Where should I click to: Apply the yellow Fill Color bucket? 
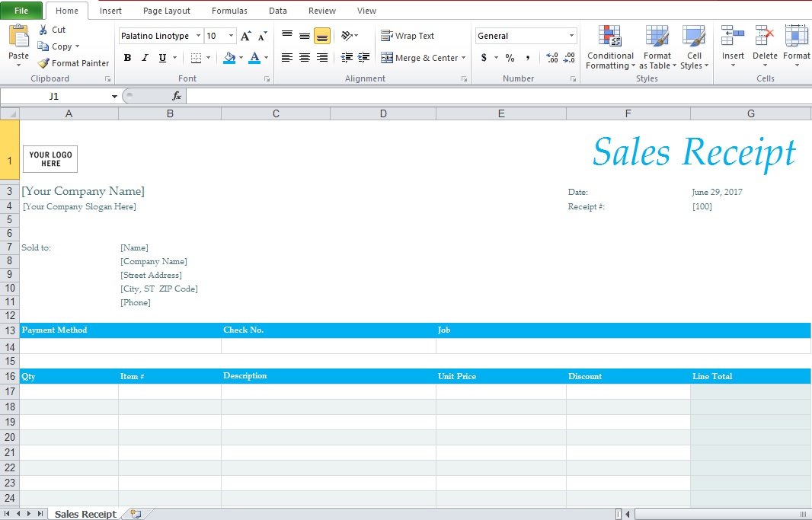coord(229,58)
